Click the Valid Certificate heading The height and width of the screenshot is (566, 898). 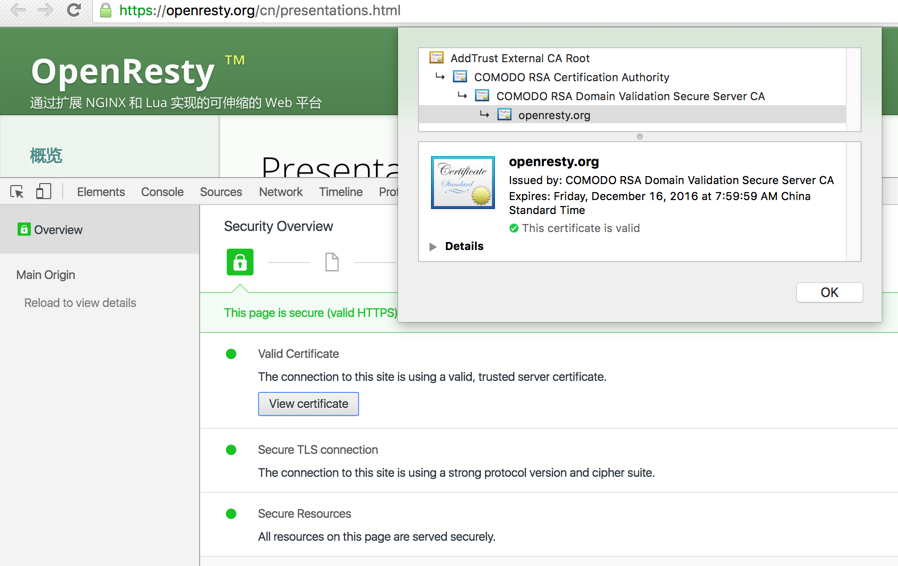pyautogui.click(x=298, y=354)
